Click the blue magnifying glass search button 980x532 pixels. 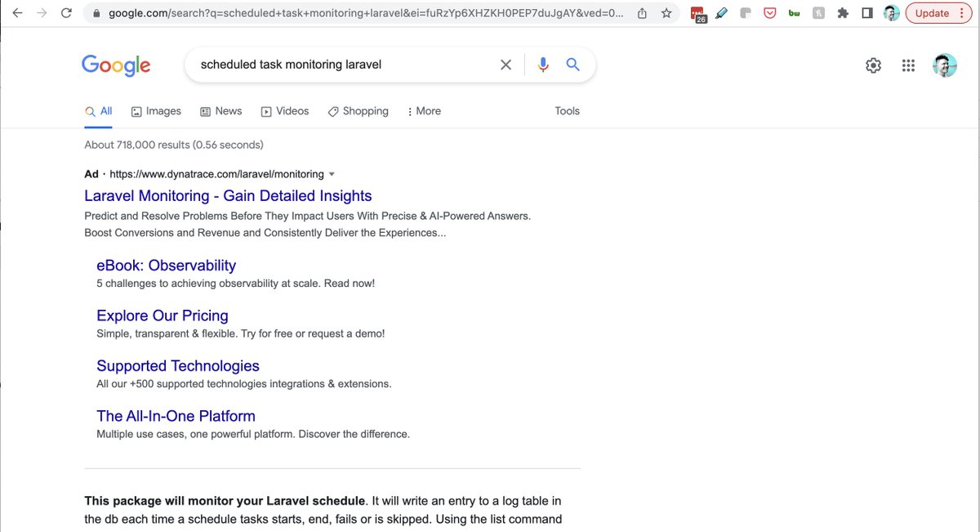pyautogui.click(x=572, y=65)
